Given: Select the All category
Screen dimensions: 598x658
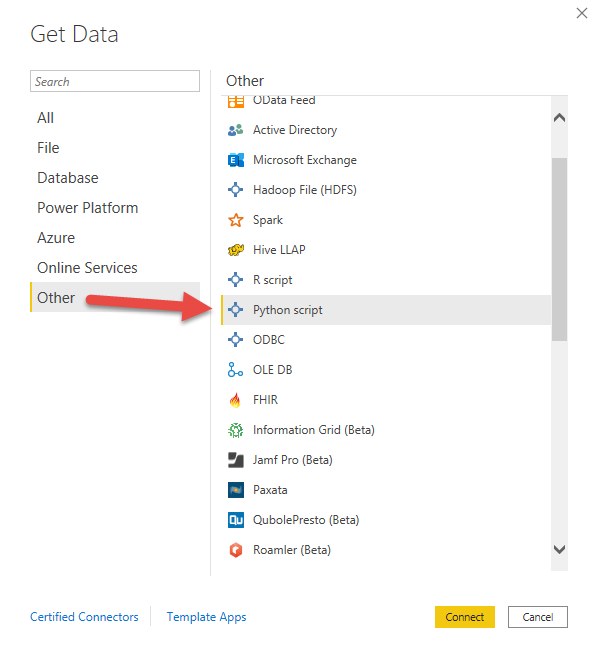Looking at the screenshot, I should click(x=45, y=118).
